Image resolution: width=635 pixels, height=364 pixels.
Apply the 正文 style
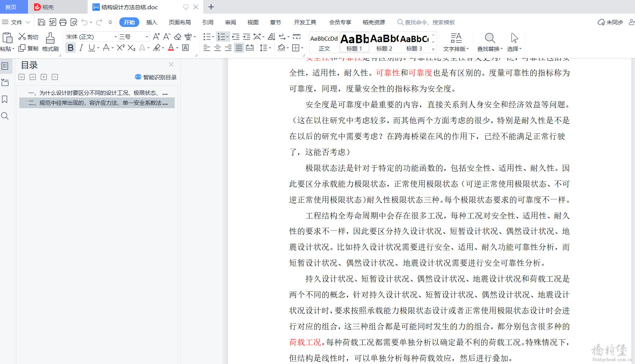click(x=324, y=42)
